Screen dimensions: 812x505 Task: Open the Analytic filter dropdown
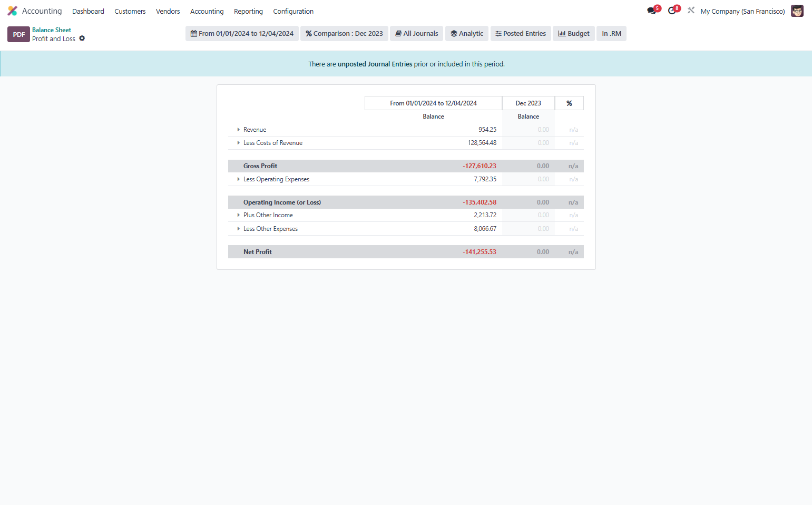coord(467,34)
